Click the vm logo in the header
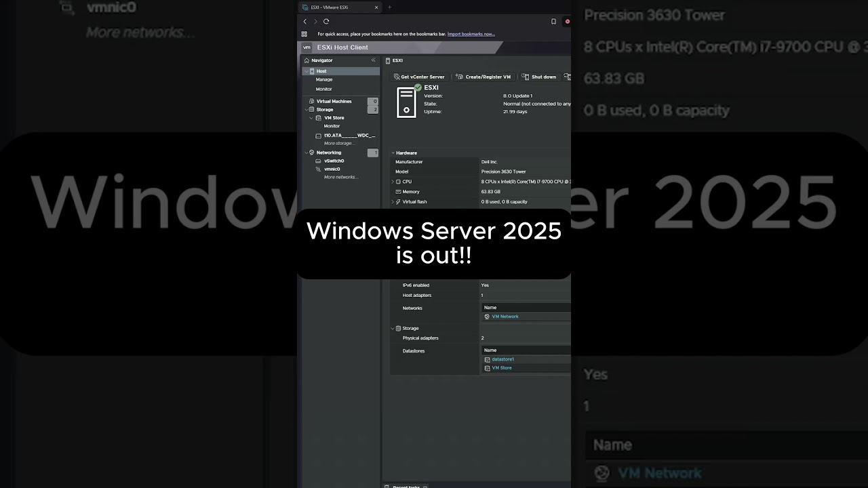This screenshot has width=868, height=488. point(307,47)
